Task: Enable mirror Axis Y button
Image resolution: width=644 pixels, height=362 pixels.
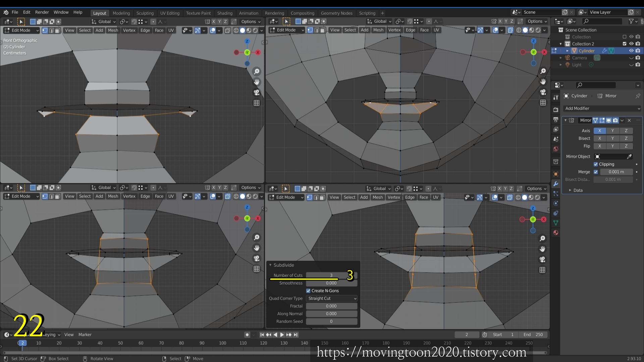Action: pyautogui.click(x=612, y=131)
